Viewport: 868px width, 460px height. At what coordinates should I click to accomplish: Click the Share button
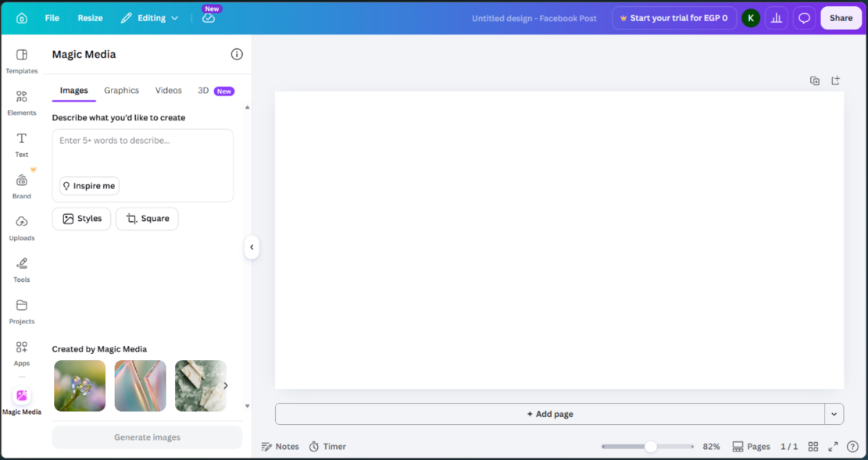(x=841, y=18)
